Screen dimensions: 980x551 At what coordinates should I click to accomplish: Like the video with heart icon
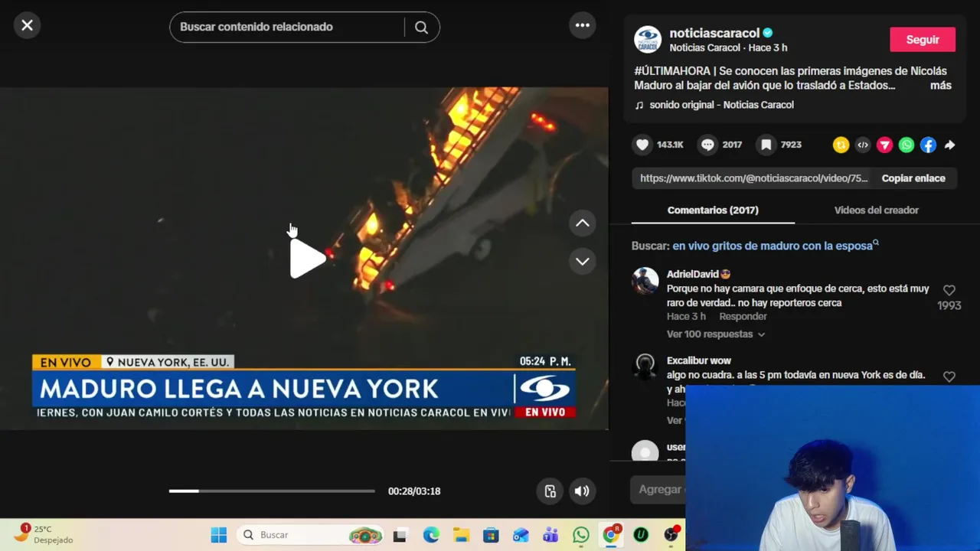(x=642, y=145)
